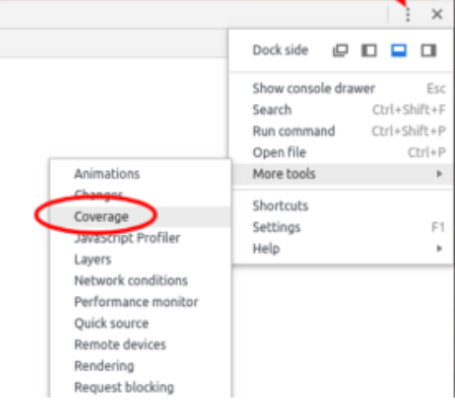The image size is (455, 410).
Task: Dock DevTools to the left side
Action: click(369, 51)
